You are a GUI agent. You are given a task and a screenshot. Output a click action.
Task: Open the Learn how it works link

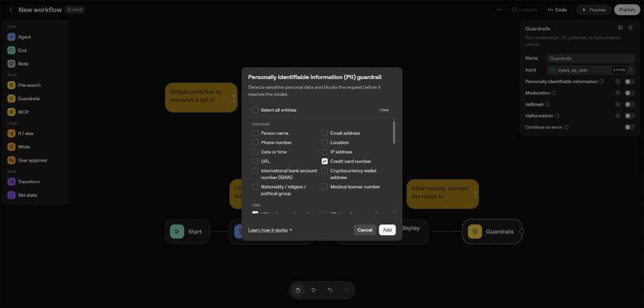[270, 230]
